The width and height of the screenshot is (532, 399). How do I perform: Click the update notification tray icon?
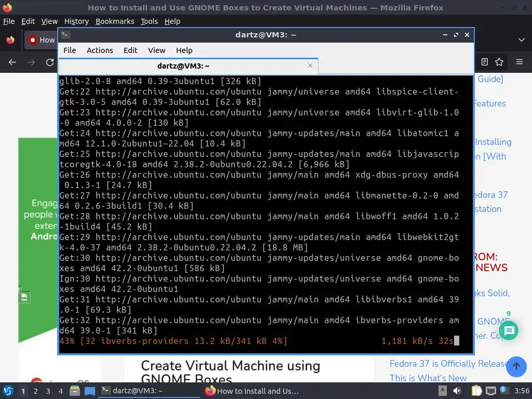(x=504, y=390)
